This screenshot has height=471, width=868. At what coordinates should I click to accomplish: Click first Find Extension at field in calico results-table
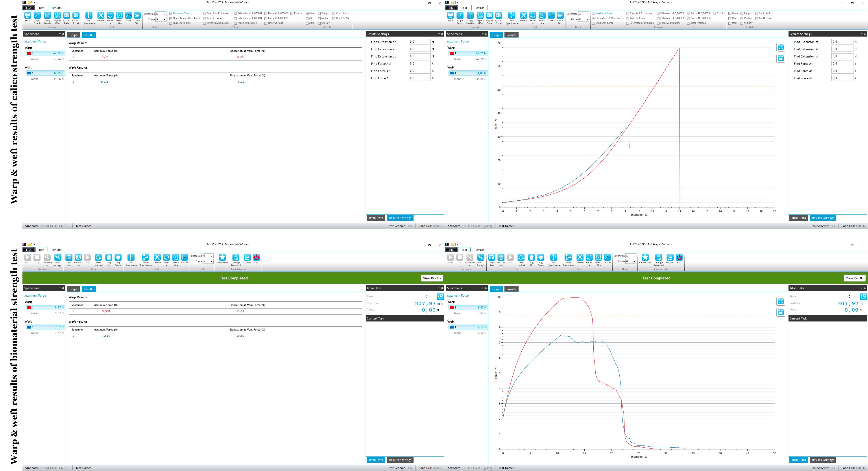tap(419, 42)
